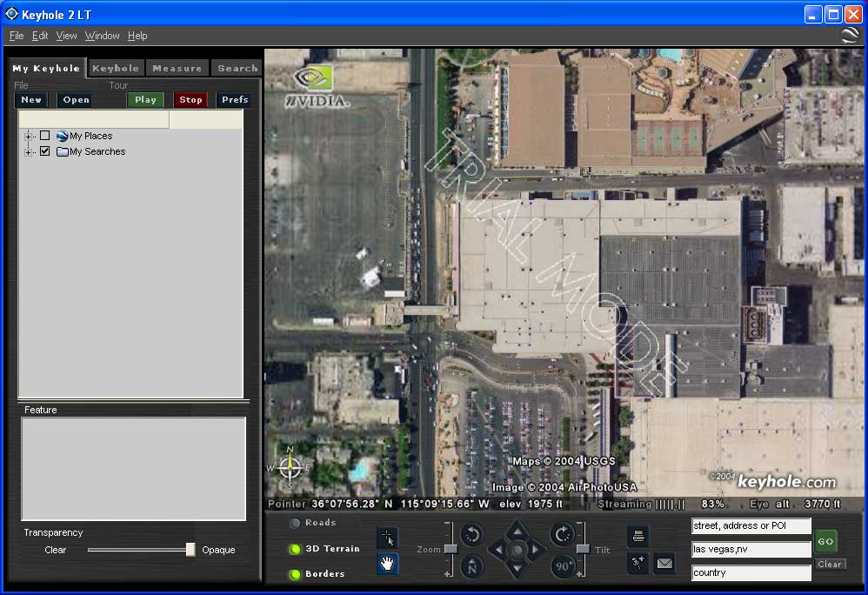Select the My Searches tree label
Screen dimensions: 868x595
97,151
